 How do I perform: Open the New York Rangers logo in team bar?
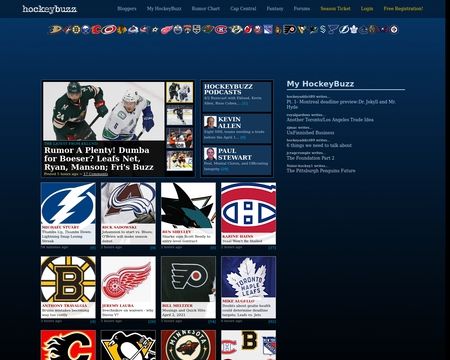pyautogui.click(x=268, y=30)
